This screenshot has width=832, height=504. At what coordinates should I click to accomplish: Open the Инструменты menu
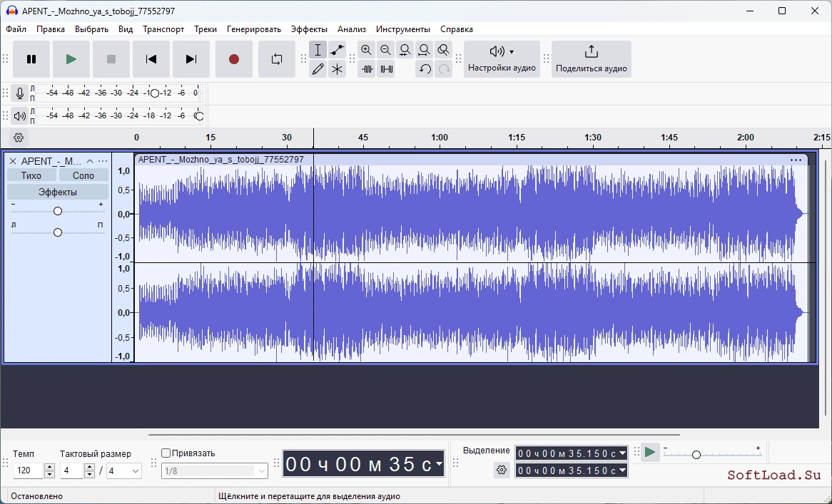pyautogui.click(x=403, y=29)
